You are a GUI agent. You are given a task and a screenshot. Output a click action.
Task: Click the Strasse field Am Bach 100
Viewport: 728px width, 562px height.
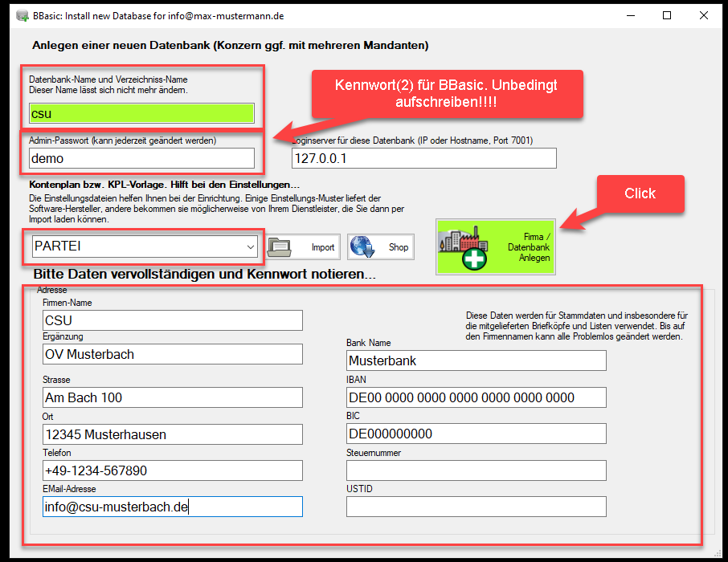(x=172, y=397)
